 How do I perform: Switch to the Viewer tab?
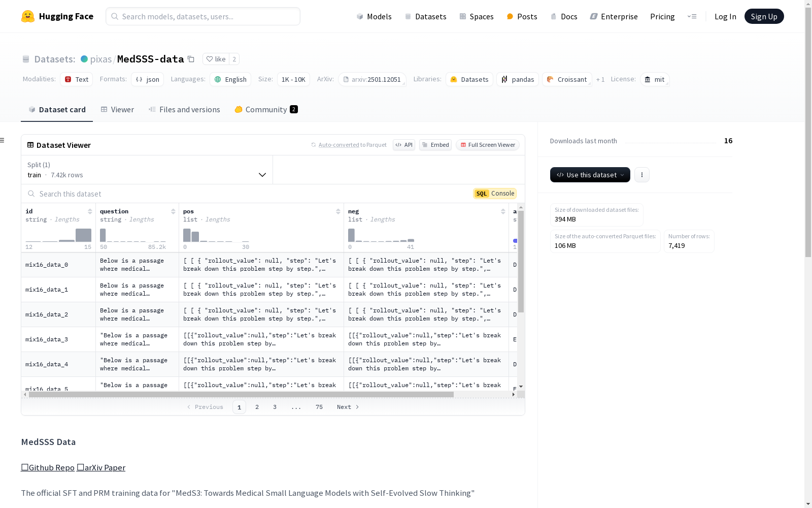pyautogui.click(x=117, y=110)
